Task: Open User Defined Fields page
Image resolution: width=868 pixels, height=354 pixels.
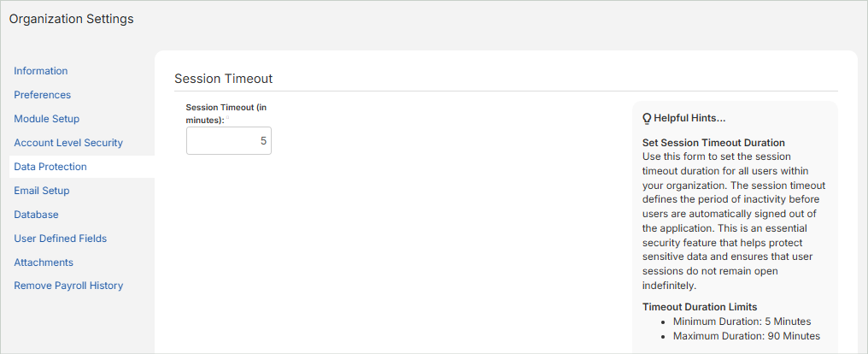Action: [61, 239]
